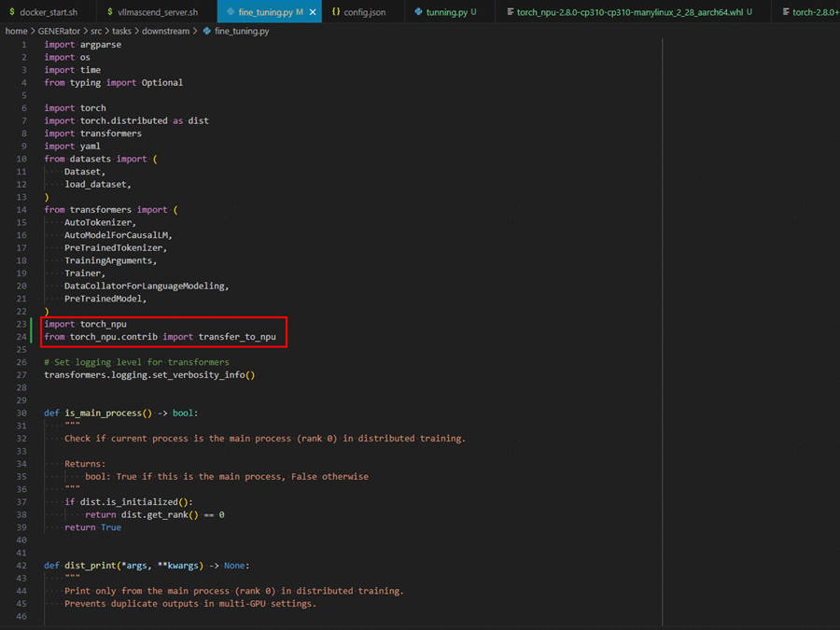Click 'transfer_to_npu' on line 24
This screenshot has width=840, height=630.
tap(237, 337)
